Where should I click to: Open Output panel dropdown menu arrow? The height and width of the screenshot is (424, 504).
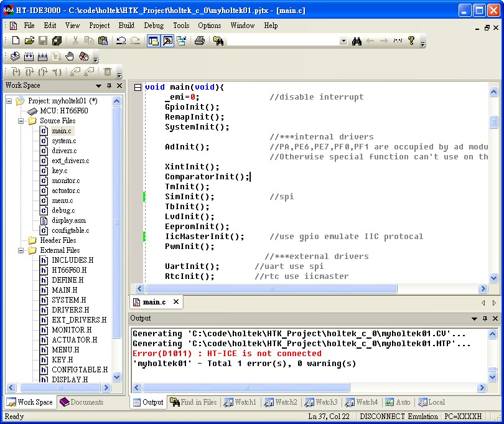(x=474, y=319)
